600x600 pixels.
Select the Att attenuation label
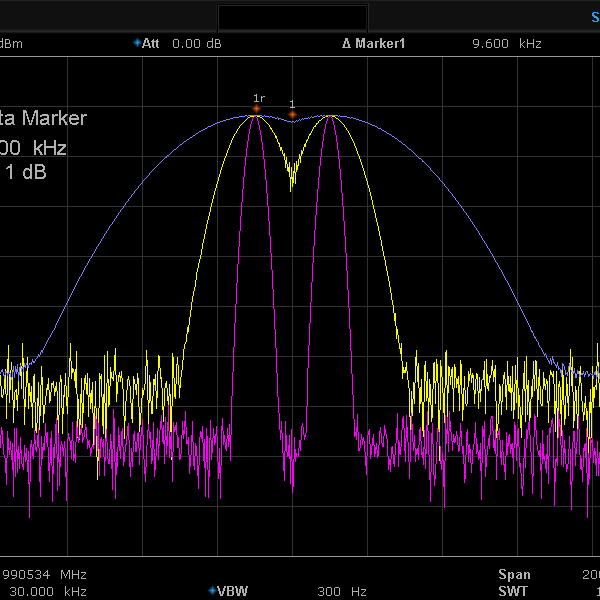click(151, 44)
